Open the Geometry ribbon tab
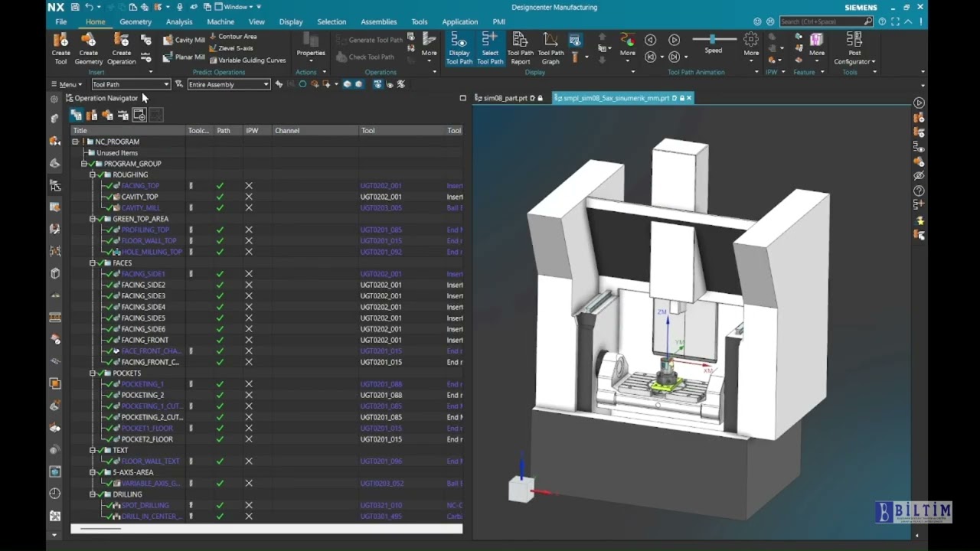The width and height of the screenshot is (980, 551). [136, 21]
